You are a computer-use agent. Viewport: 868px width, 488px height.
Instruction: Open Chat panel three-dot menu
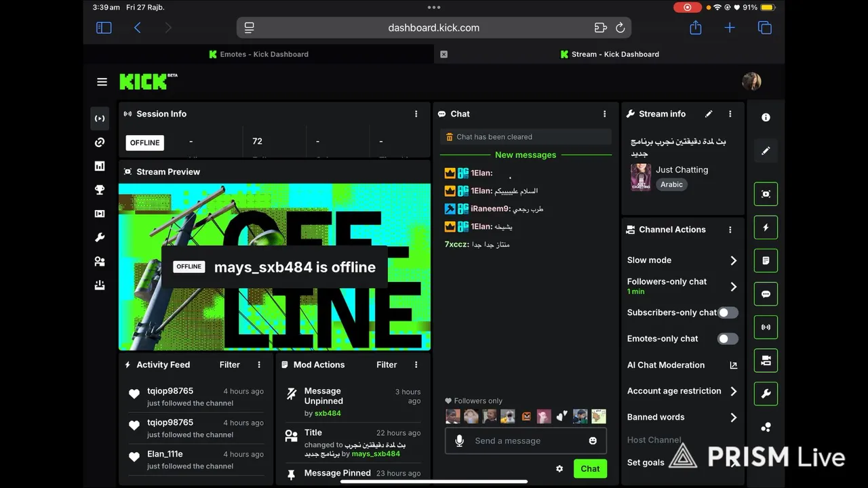coord(605,114)
